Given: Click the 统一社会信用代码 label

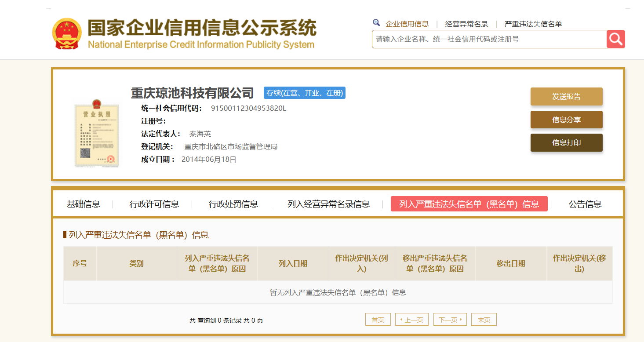Looking at the screenshot, I should pos(172,108).
